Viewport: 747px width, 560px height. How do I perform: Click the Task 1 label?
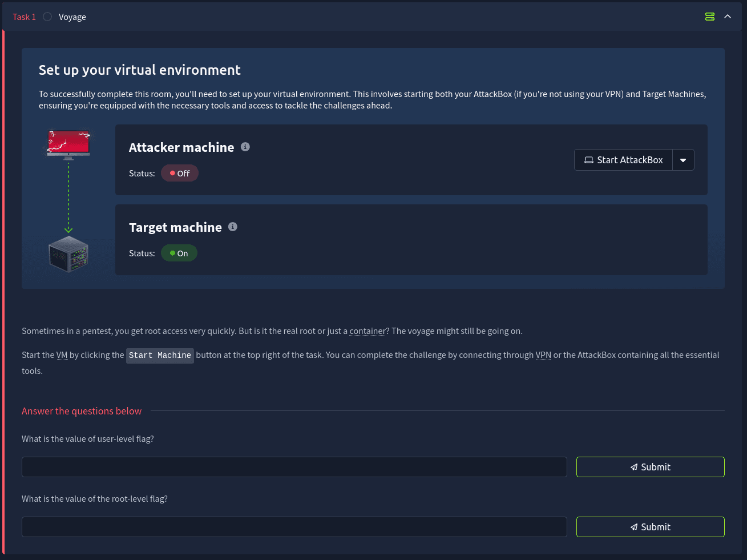pos(24,17)
